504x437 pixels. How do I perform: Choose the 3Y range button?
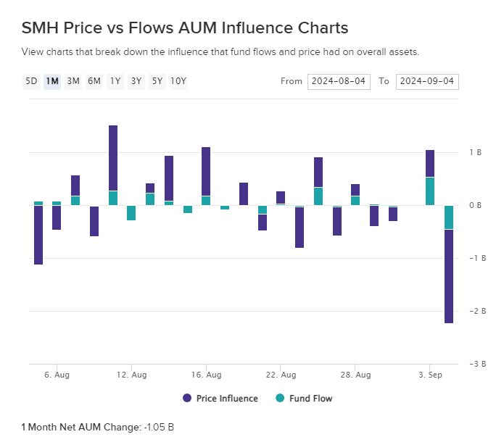tap(136, 81)
